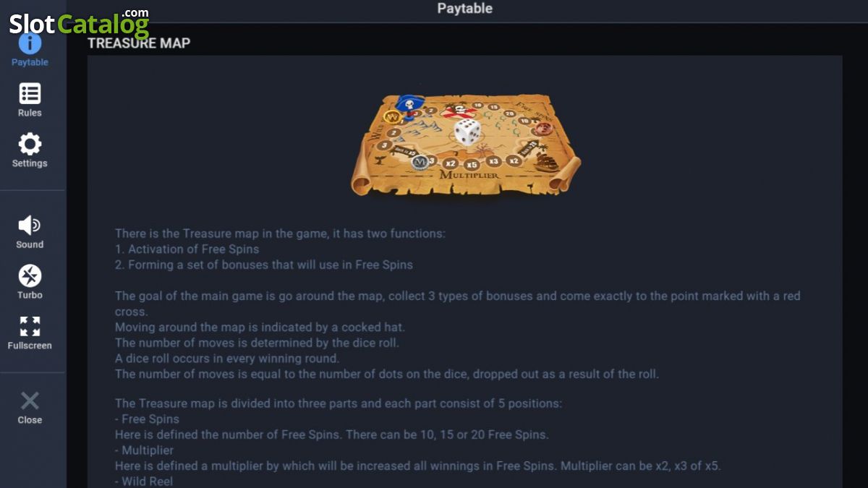Click the red cross skull marker
The image size is (868, 488).
coord(457,113)
